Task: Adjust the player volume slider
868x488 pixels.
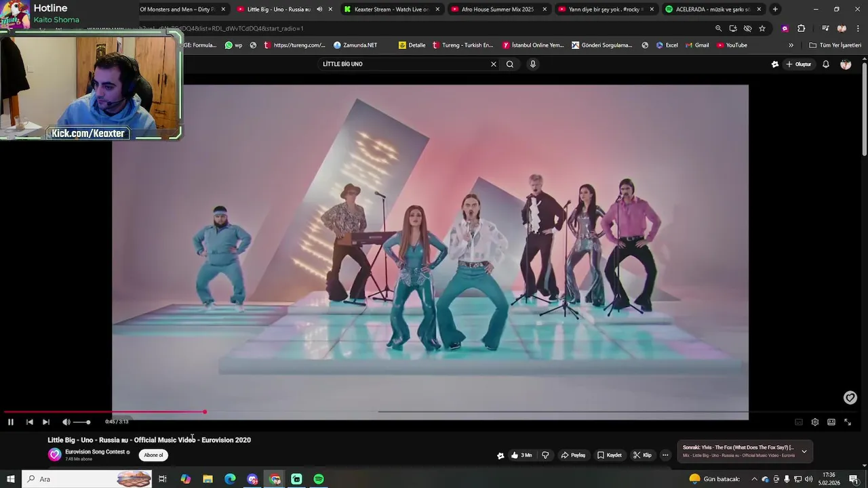Action: [x=82, y=422]
